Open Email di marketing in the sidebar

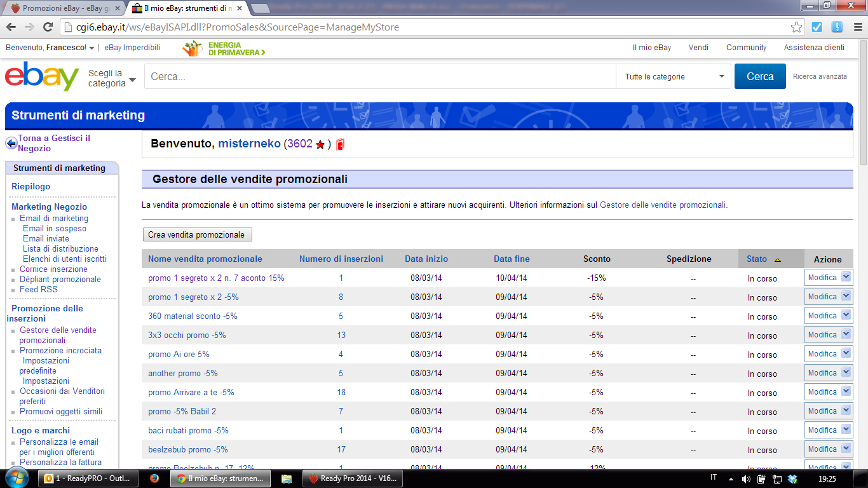pyautogui.click(x=54, y=218)
